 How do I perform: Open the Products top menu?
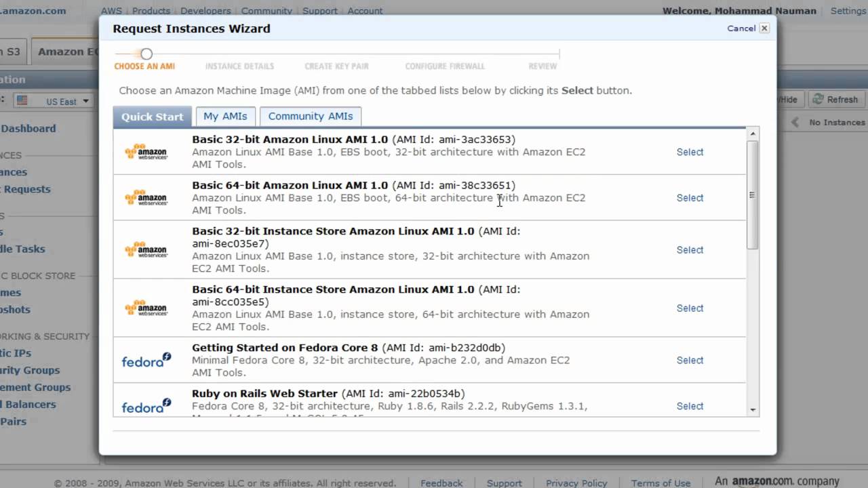coord(151,11)
